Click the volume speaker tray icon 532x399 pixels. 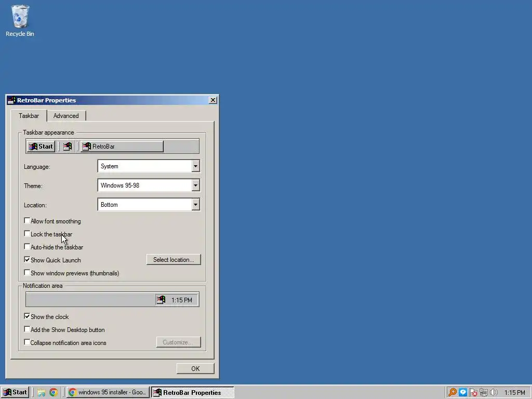tap(494, 393)
